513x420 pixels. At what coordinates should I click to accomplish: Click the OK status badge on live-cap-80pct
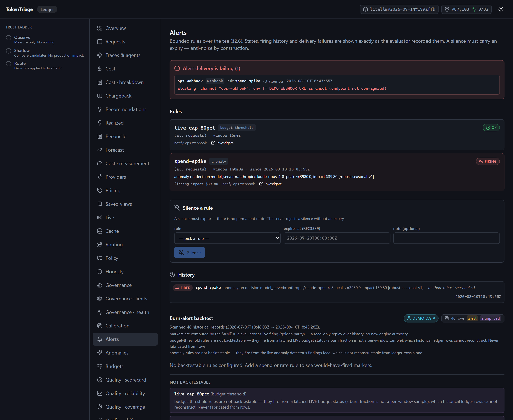point(491,128)
